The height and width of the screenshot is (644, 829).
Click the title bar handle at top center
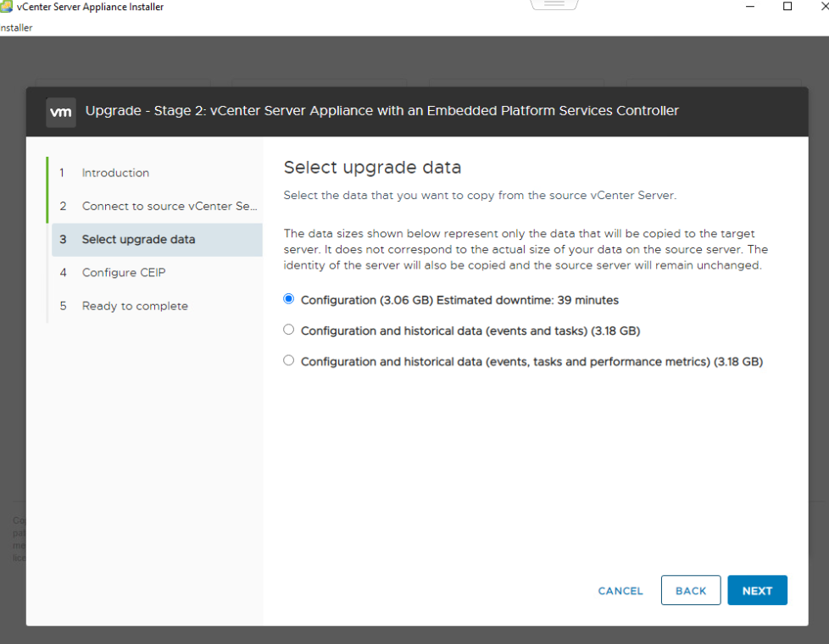coord(554,4)
